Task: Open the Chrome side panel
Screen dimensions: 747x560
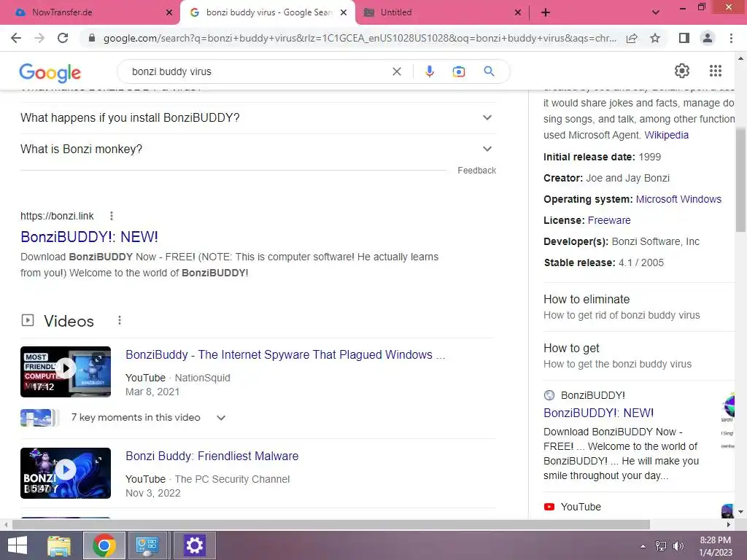Action: (x=684, y=38)
